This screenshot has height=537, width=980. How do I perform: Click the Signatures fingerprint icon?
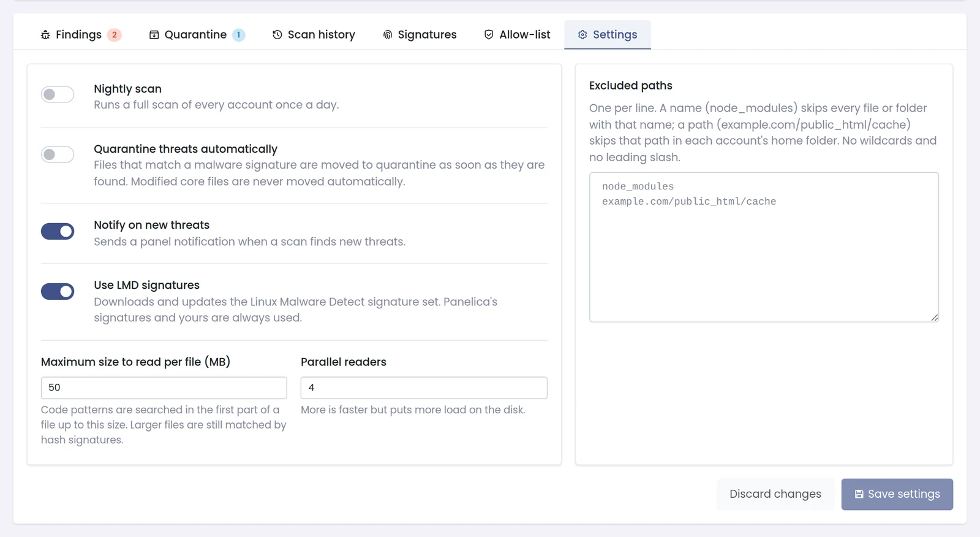(x=388, y=35)
